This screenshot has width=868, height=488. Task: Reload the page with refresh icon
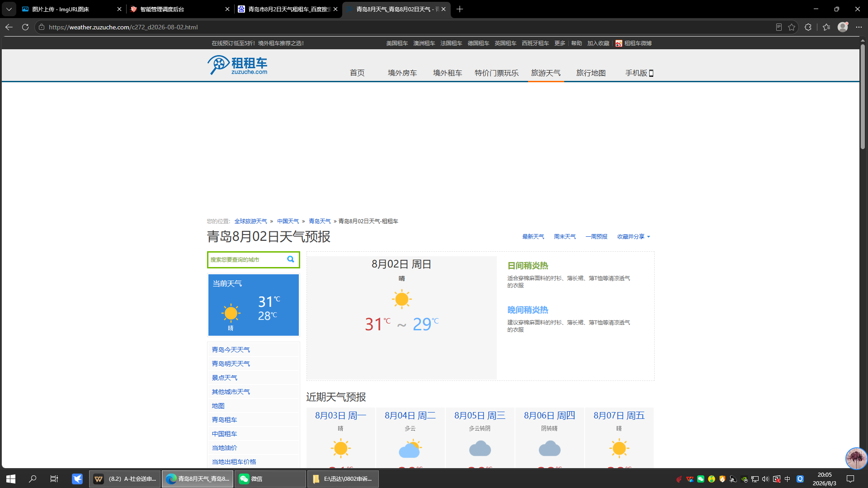pyautogui.click(x=25, y=27)
